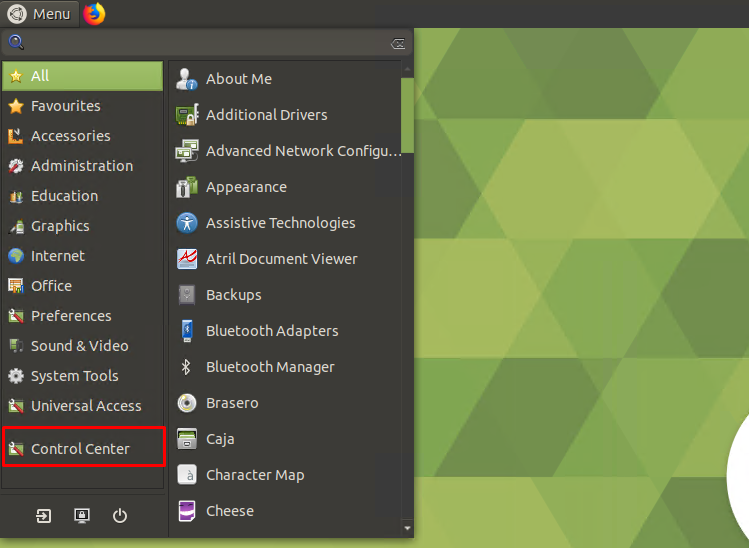Open Bluetooth Adapters
The height and width of the screenshot is (548, 749).
click(x=285, y=331)
